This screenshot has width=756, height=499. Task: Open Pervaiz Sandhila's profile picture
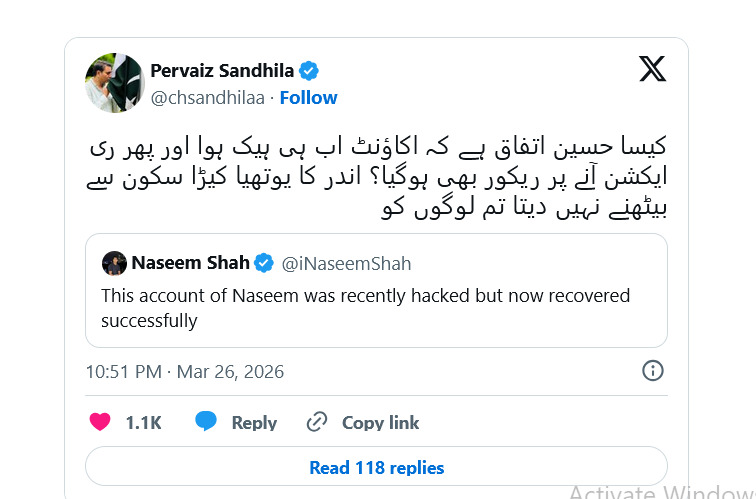tap(114, 83)
